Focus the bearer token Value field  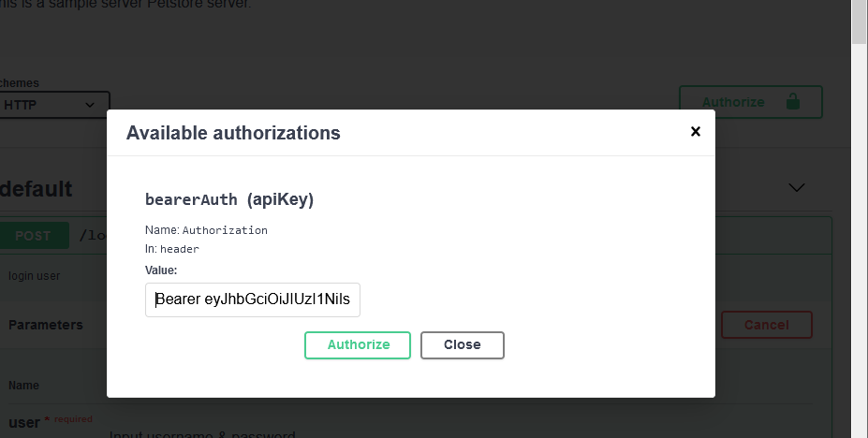pyautogui.click(x=253, y=299)
